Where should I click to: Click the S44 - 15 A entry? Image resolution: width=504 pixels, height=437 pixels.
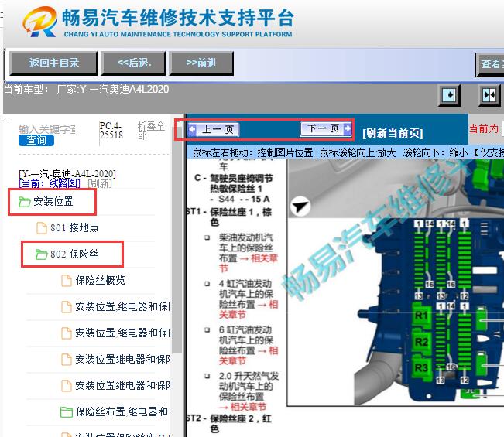pos(239,199)
